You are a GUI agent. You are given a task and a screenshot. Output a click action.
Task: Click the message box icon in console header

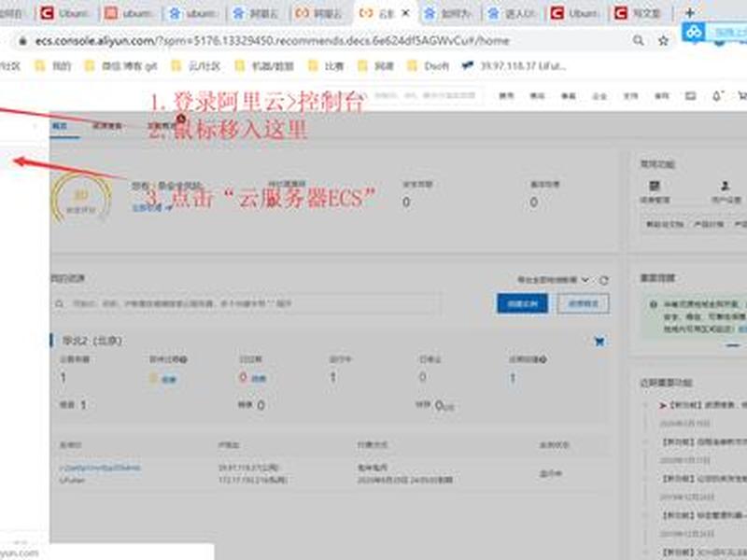[690, 96]
